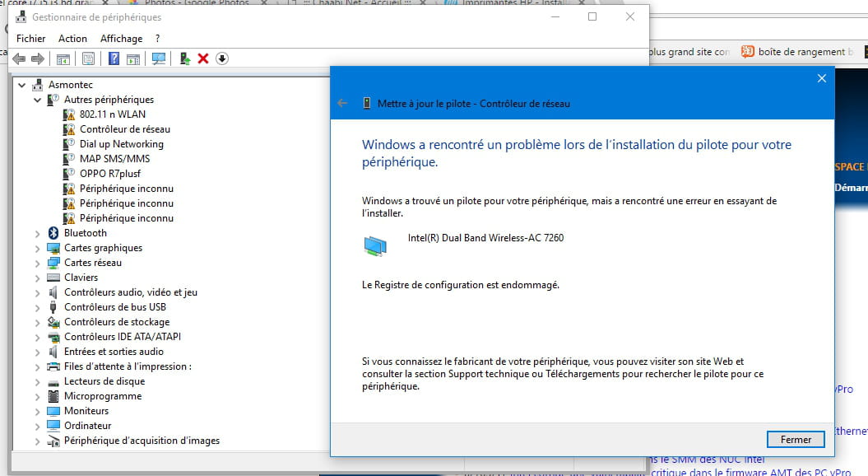This screenshot has width=868, height=476.
Task: Click the Microprogramme chip icon
Action: pos(53,396)
